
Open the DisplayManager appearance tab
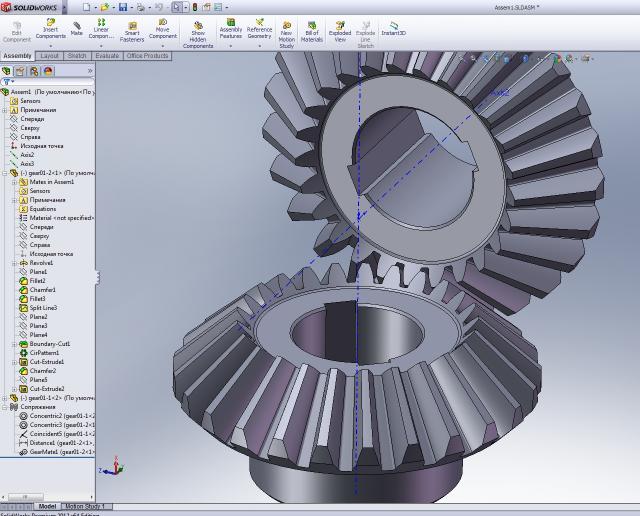click(48, 71)
